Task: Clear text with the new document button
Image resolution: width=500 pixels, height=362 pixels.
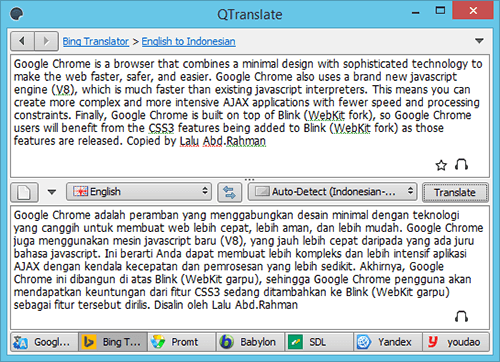Action: 24,192
